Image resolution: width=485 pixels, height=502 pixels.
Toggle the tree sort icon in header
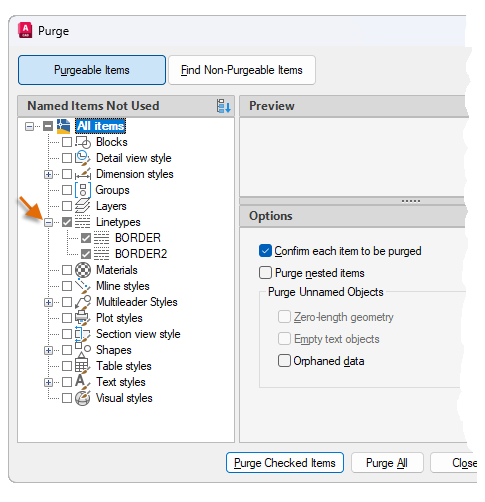click(223, 106)
